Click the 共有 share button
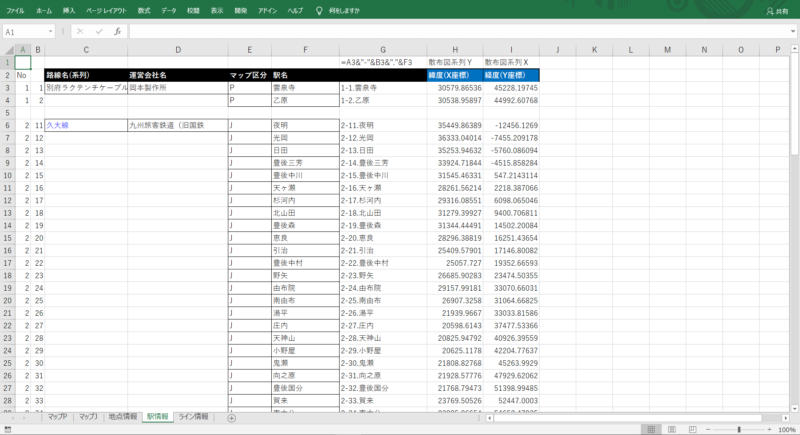The image size is (800, 435). (775, 10)
